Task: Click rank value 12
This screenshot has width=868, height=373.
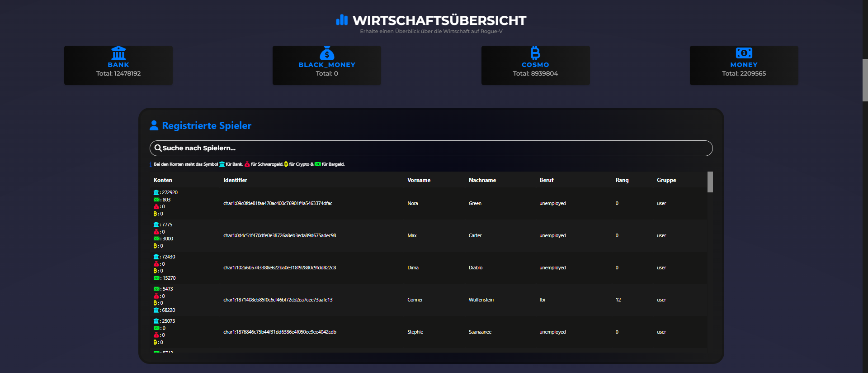Action: pyautogui.click(x=618, y=300)
